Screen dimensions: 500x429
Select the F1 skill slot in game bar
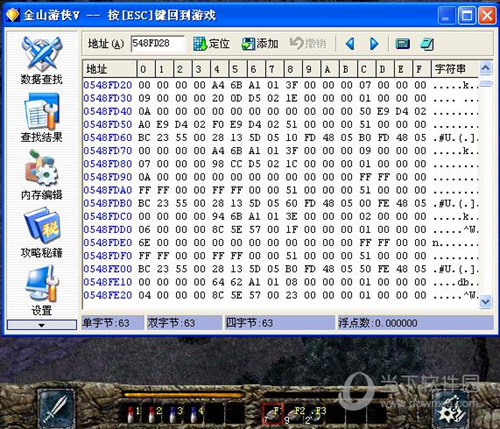pos(273,414)
